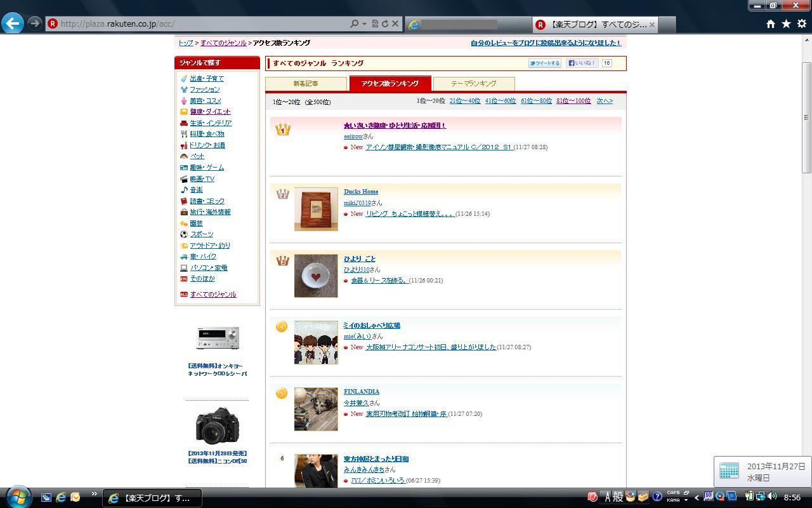
Task: Expand hidden tray icons chevron
Action: (x=697, y=497)
